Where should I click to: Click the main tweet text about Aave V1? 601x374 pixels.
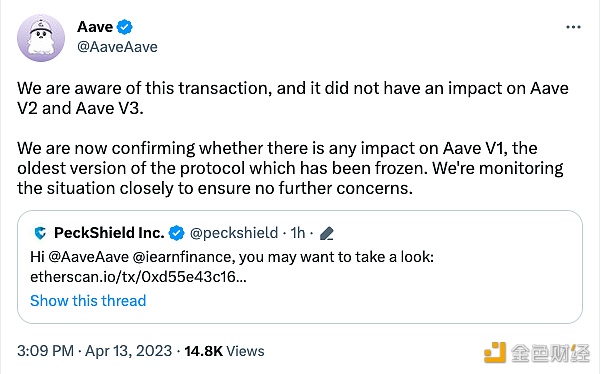click(x=290, y=168)
